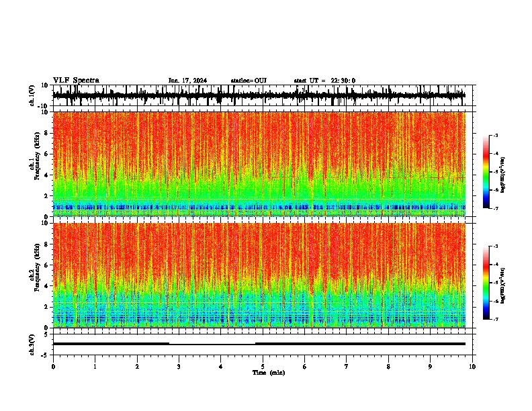The height and width of the screenshot is (411, 532).
Task: Click the ch.2 color scale '-7' label
Action: click(495, 319)
